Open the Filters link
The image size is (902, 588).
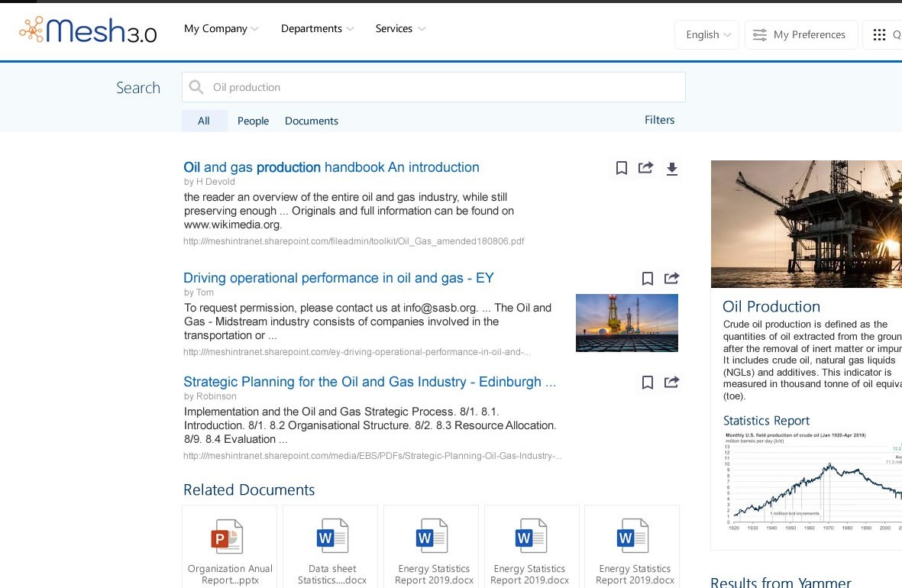click(659, 120)
